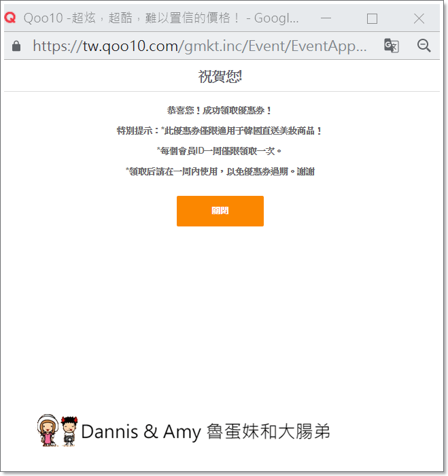Click the 祝賀您 heading

220,76
